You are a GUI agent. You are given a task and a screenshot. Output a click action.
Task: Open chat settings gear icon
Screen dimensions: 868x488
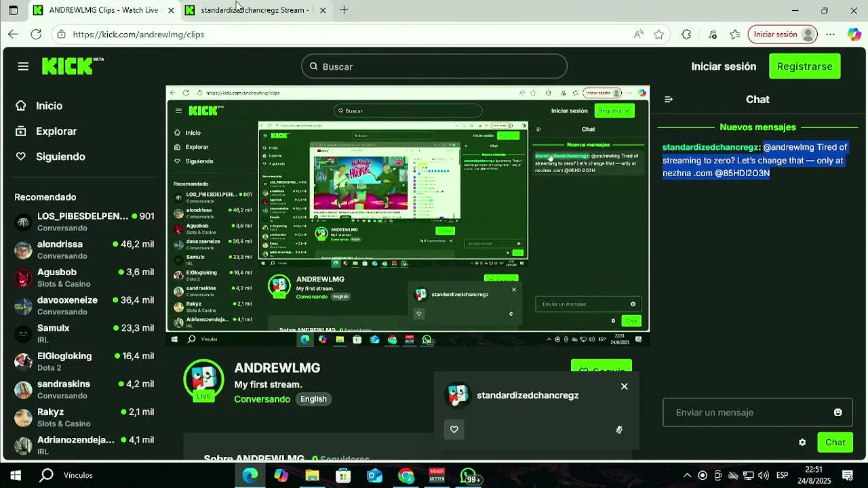802,442
